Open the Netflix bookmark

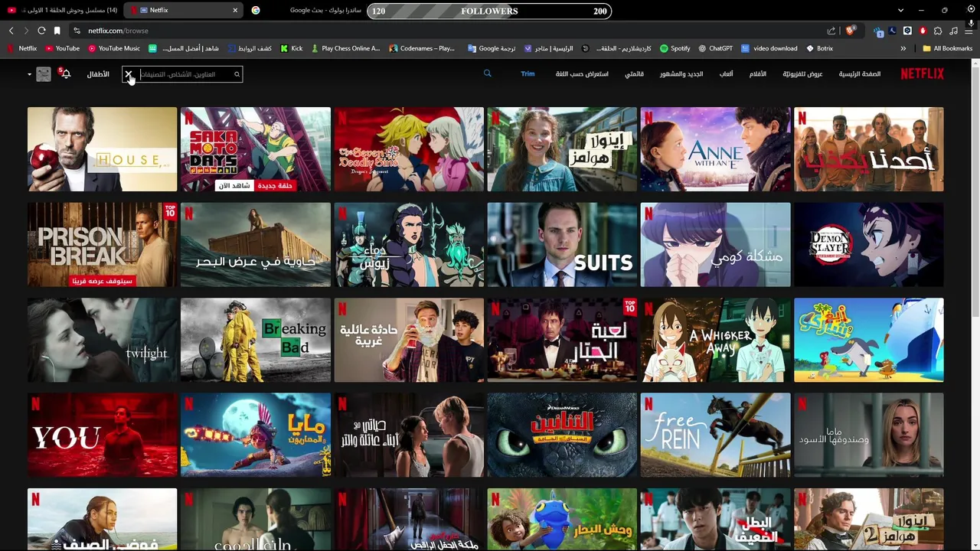(21, 48)
